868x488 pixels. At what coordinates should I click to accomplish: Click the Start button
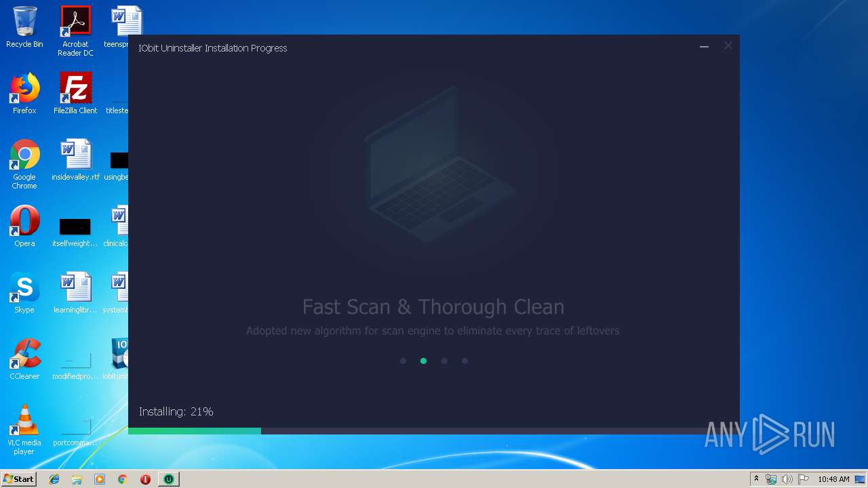click(18, 479)
